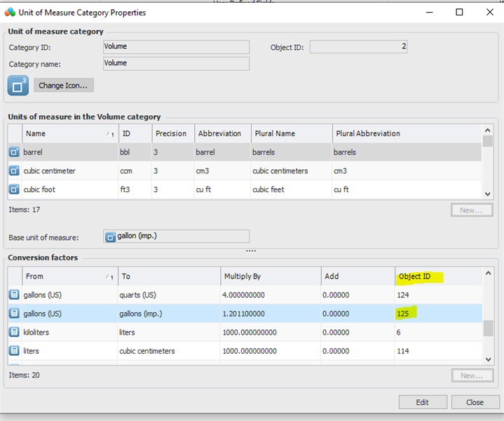Viewport: 504px width, 421px height.
Task: Click the gallons (US) to gallons (imp.) icon
Action: [x=14, y=314]
